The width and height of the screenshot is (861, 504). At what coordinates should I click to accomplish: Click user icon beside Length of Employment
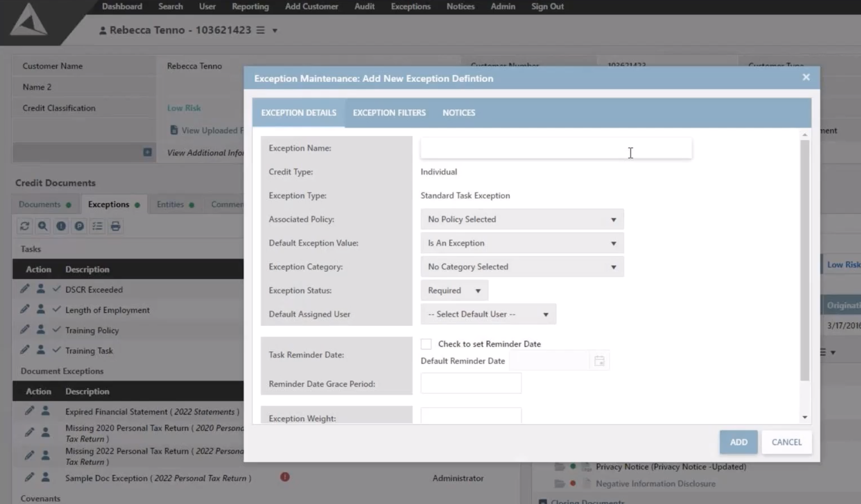[x=41, y=309]
